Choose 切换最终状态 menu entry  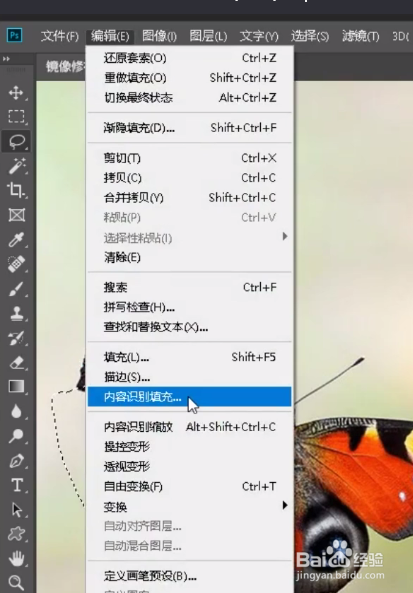[x=190, y=98]
